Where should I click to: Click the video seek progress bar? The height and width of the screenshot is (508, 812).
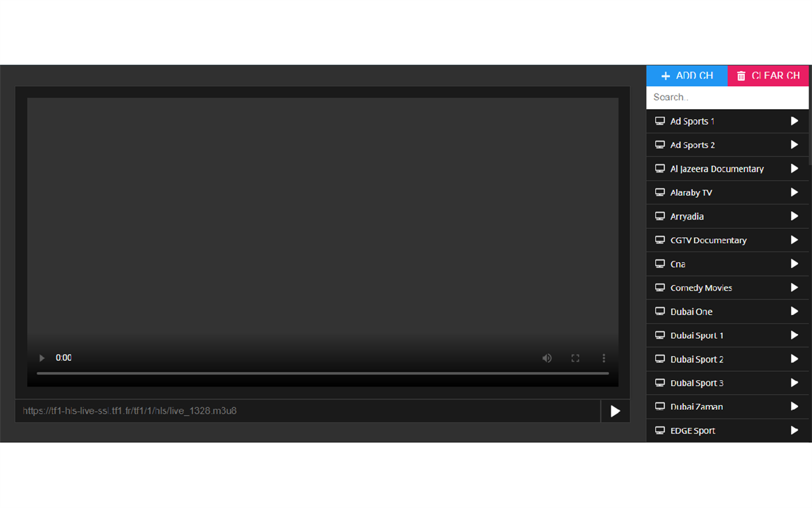(x=323, y=373)
